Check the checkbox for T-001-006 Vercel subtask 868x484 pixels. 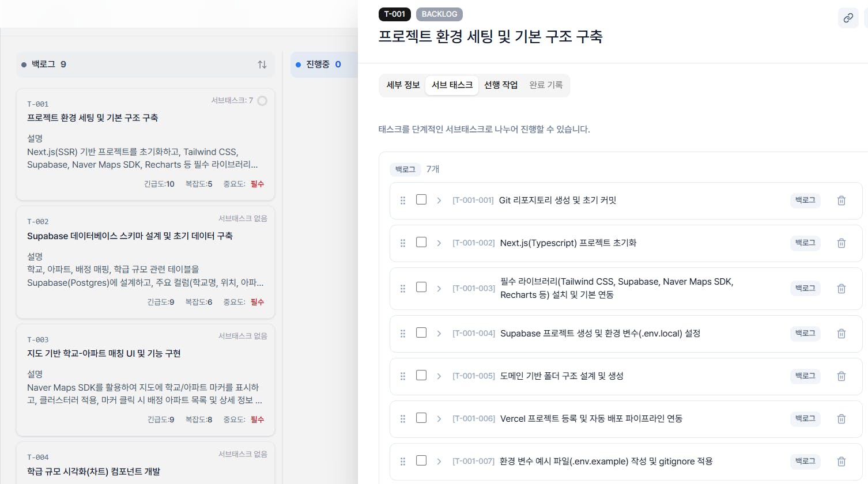[421, 418]
